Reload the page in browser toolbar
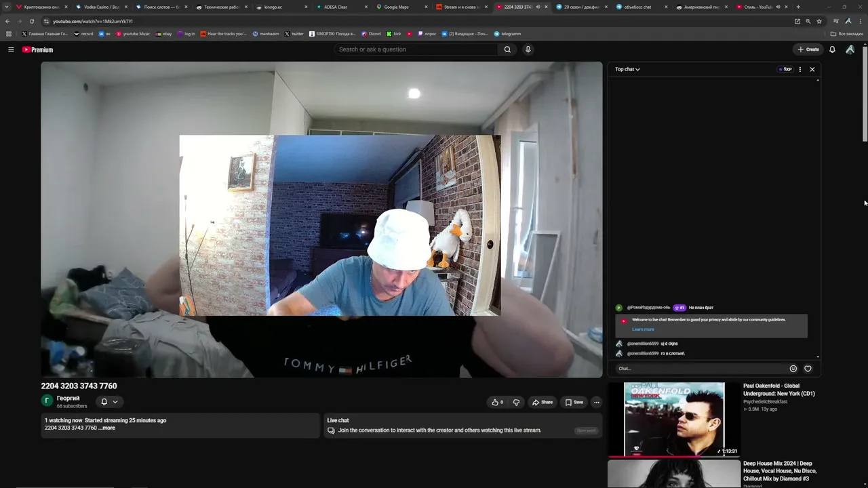Screen dimensions: 868x488 (x=31, y=21)
